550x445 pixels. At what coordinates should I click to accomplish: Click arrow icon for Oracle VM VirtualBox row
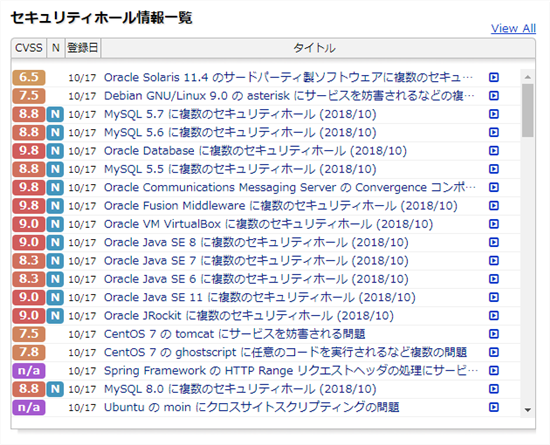tap(494, 224)
